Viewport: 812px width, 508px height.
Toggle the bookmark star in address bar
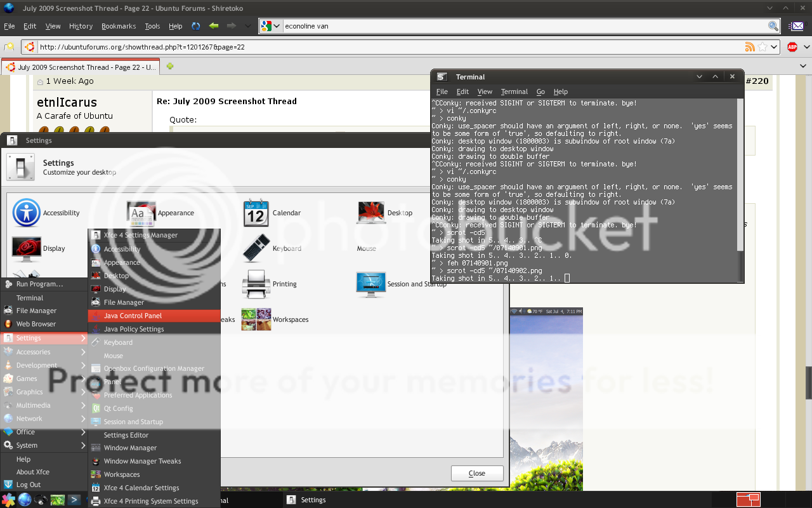(763, 47)
